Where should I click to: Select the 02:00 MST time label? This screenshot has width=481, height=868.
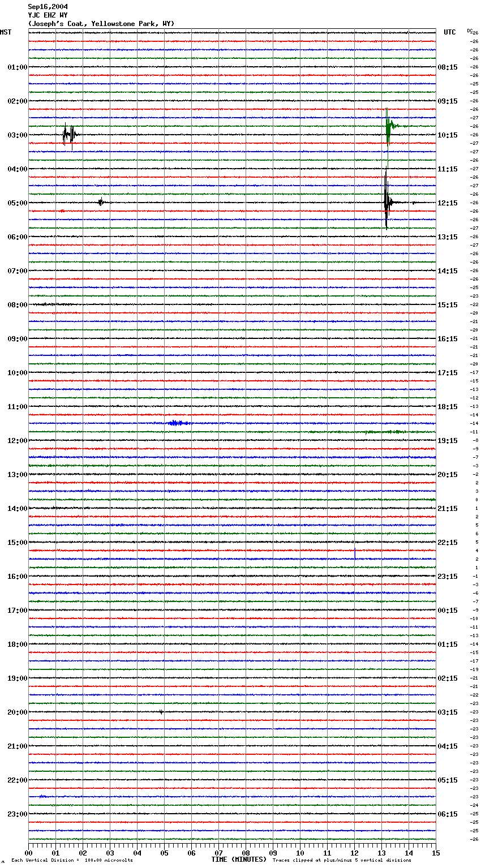(x=17, y=101)
